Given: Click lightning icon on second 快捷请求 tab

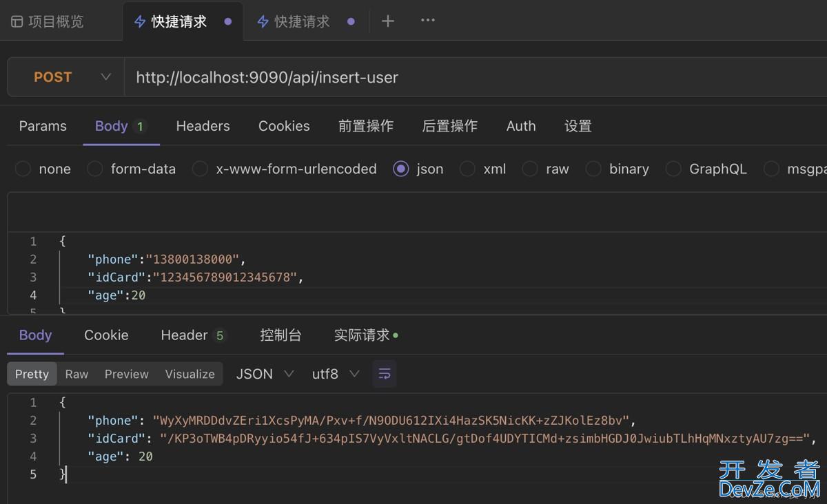Looking at the screenshot, I should 263,22.
